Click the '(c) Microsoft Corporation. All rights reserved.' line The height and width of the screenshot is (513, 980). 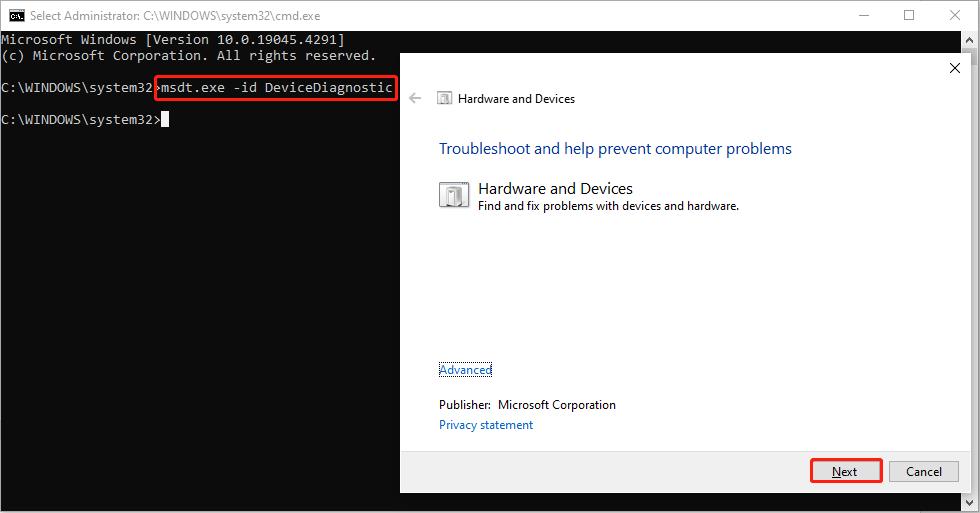coord(189,56)
